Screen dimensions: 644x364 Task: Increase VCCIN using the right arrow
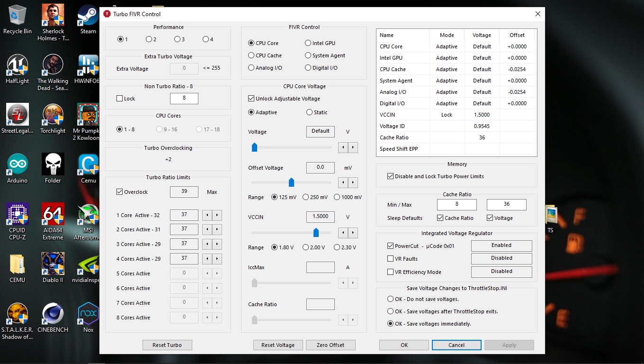[x=353, y=232]
